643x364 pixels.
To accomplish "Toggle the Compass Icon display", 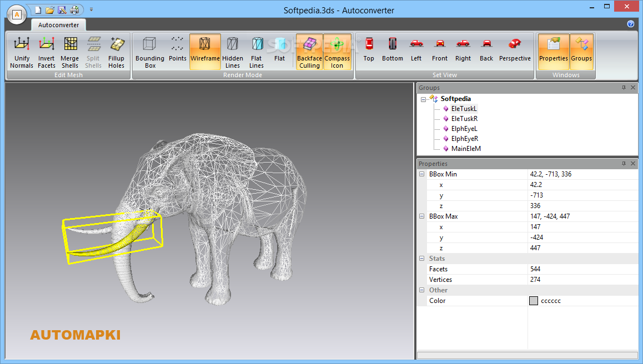I will click(x=337, y=52).
